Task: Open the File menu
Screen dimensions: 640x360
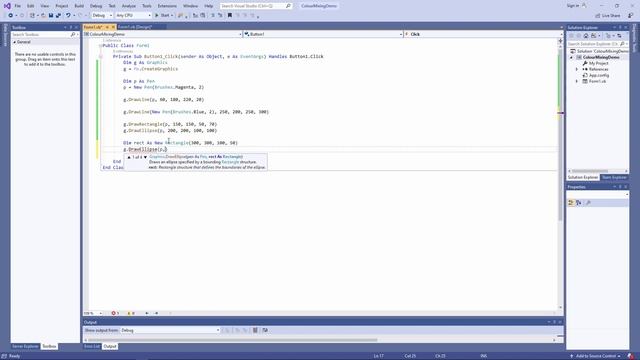Action: tap(18, 6)
